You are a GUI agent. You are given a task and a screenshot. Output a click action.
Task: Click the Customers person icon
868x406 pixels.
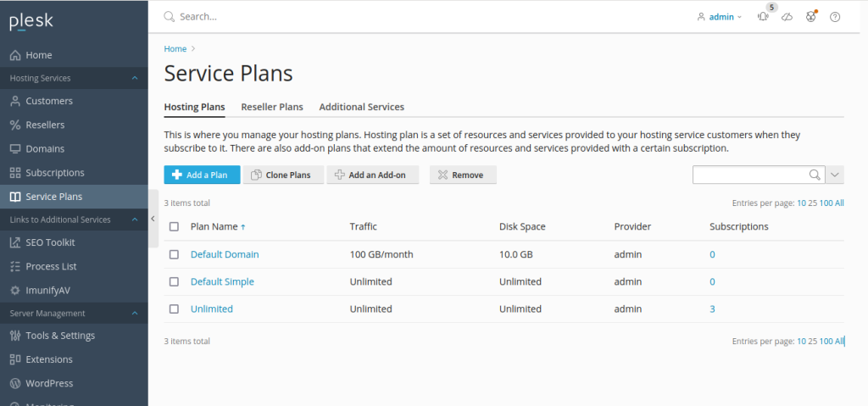(x=15, y=101)
